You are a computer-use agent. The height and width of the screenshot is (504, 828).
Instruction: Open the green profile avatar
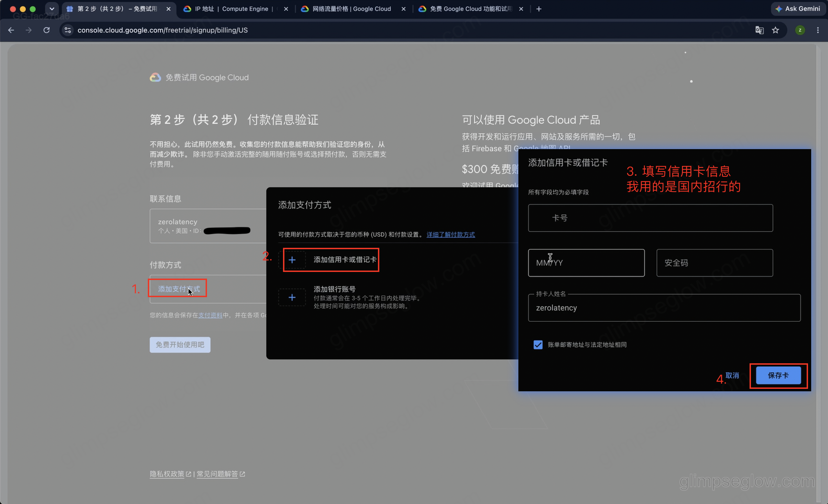pyautogui.click(x=800, y=30)
